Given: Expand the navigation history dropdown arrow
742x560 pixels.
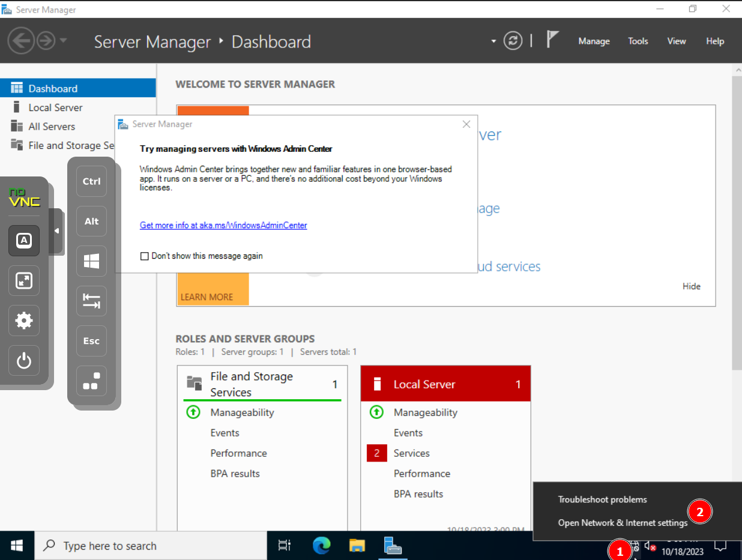Looking at the screenshot, I should point(63,41).
